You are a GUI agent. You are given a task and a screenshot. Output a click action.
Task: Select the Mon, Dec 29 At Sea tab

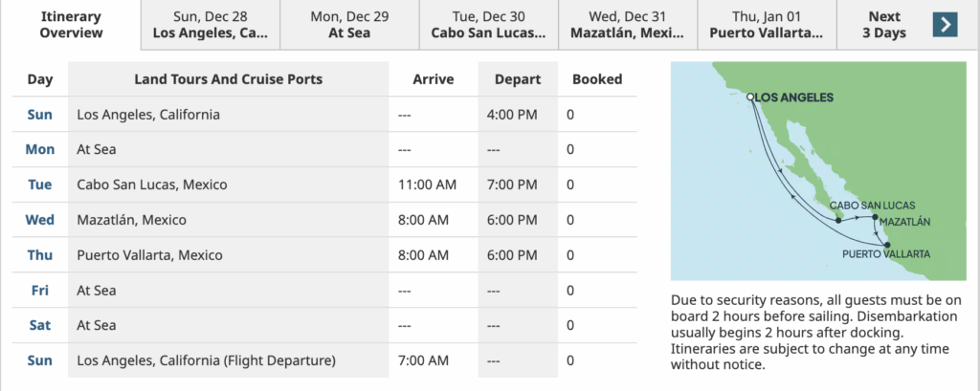click(349, 25)
